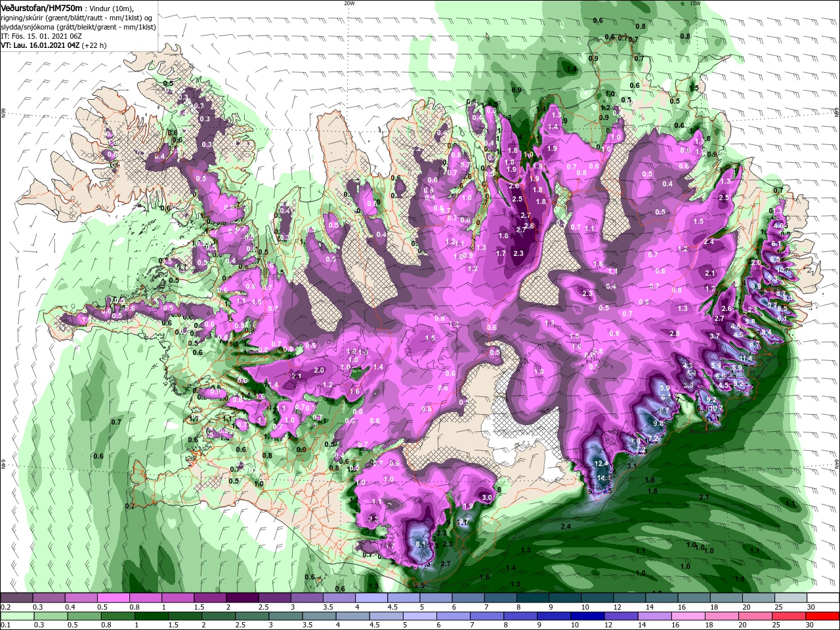Pick the dark blue swatch labeled 10 in bottom legend
Image resolution: width=840 pixels, height=630 pixels.
point(589,616)
